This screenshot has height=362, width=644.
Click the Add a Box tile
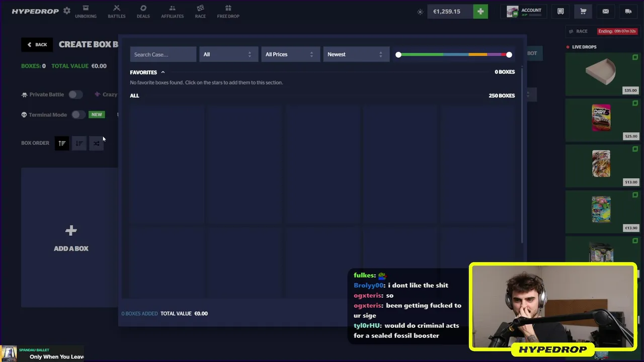[x=69, y=237]
